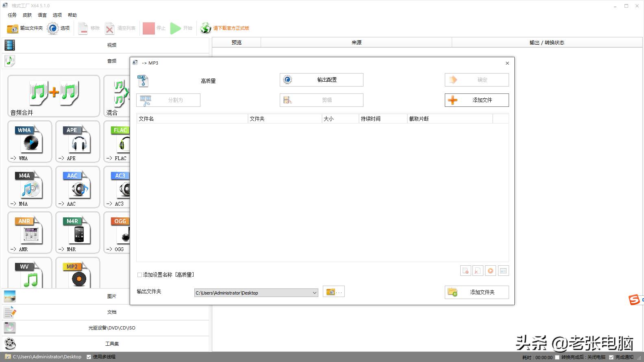Image resolution: width=644 pixels, height=362 pixels.
Task: Open the 任务 menu
Action: click(x=12, y=15)
